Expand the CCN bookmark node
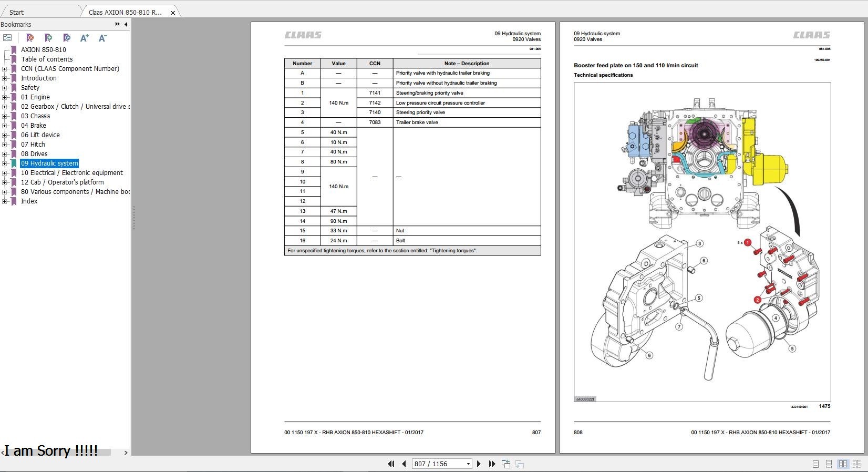 click(x=4, y=69)
